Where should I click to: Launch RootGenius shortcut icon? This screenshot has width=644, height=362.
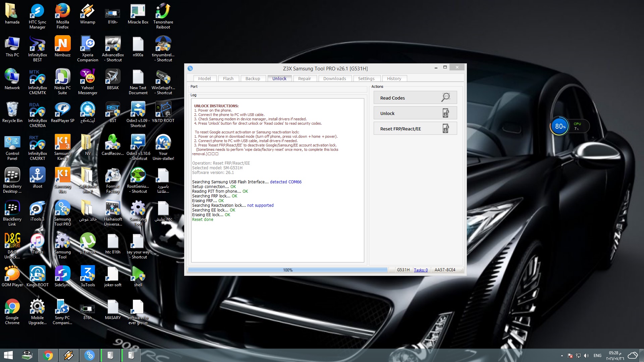point(138,180)
